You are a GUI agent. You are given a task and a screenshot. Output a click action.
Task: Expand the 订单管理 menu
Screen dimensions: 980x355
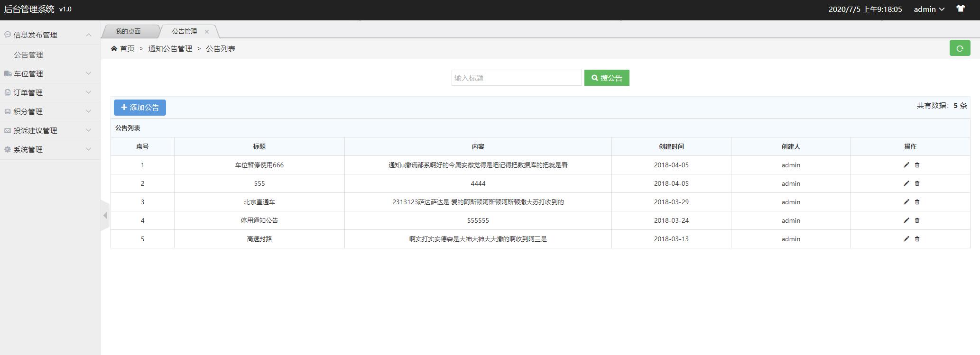pos(50,92)
